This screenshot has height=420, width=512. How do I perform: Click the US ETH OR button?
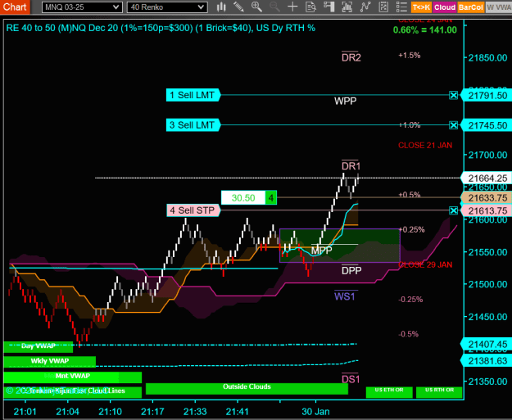(x=389, y=392)
